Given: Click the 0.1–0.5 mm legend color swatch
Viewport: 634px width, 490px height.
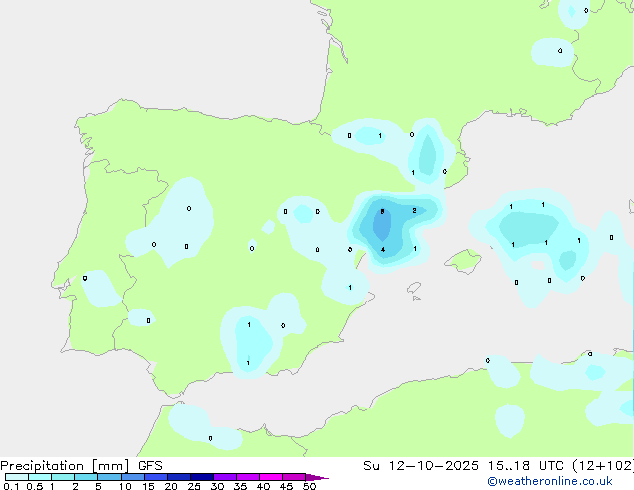Looking at the screenshot, I should (x=17, y=477).
